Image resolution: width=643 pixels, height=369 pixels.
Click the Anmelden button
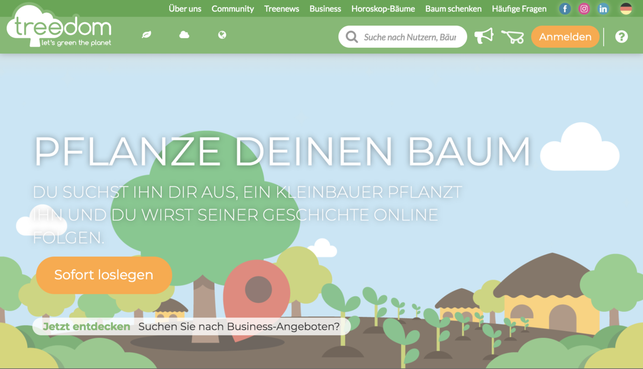(565, 37)
